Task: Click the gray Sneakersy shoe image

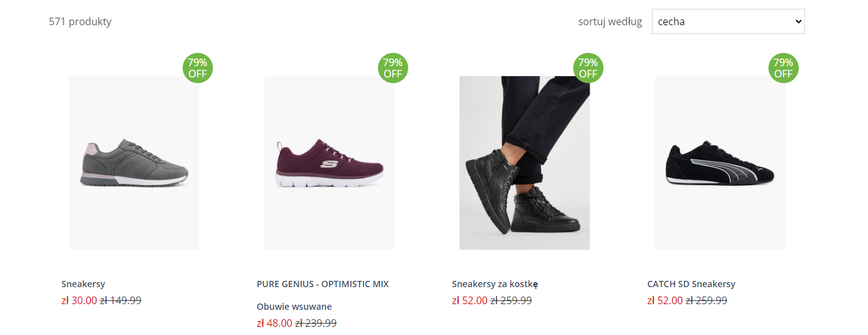Action: click(134, 163)
